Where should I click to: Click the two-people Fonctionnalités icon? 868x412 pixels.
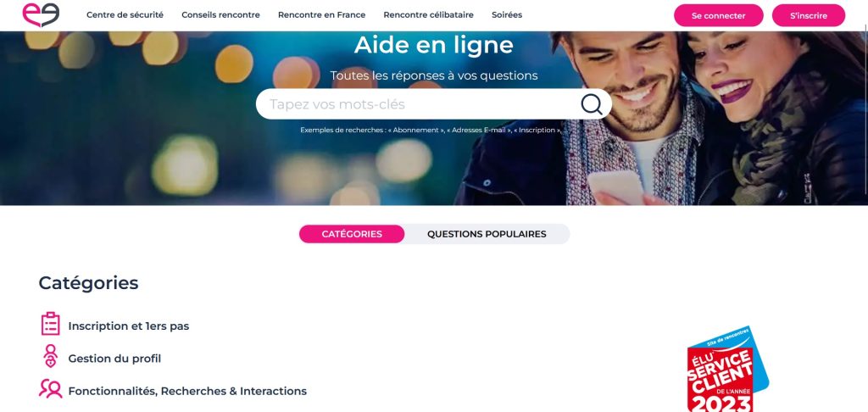[x=50, y=389]
